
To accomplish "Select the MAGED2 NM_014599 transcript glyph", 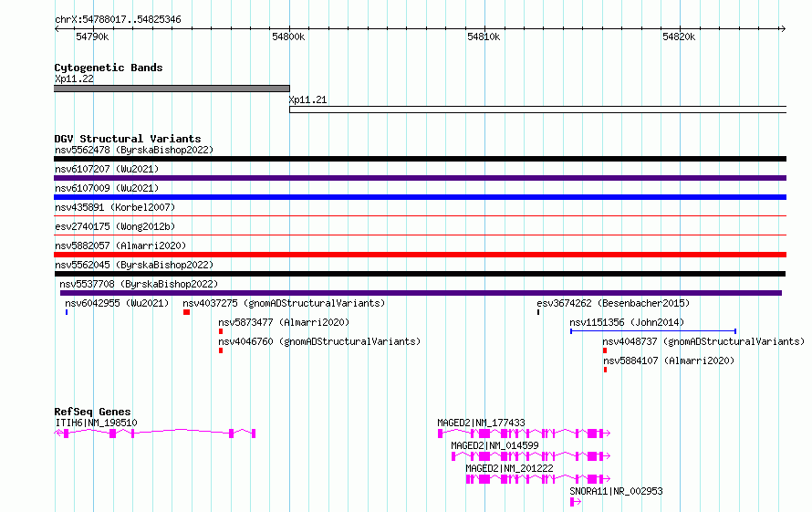I will (531, 456).
